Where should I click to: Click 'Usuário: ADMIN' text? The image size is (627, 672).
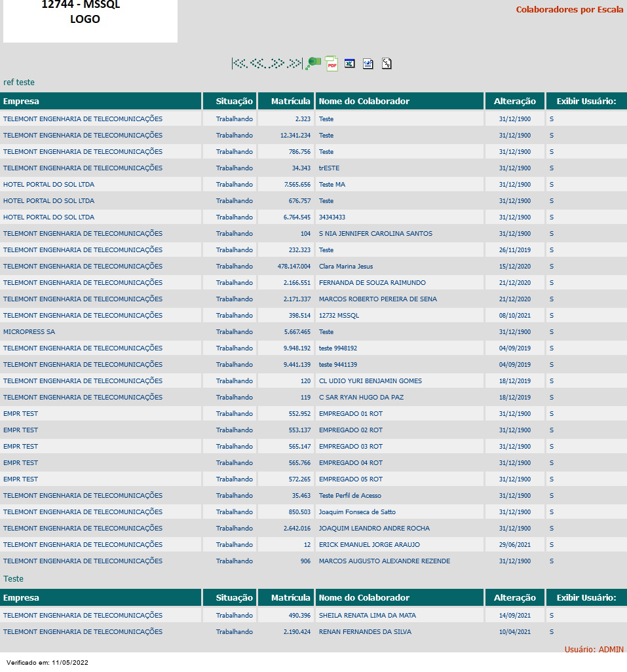(594, 649)
